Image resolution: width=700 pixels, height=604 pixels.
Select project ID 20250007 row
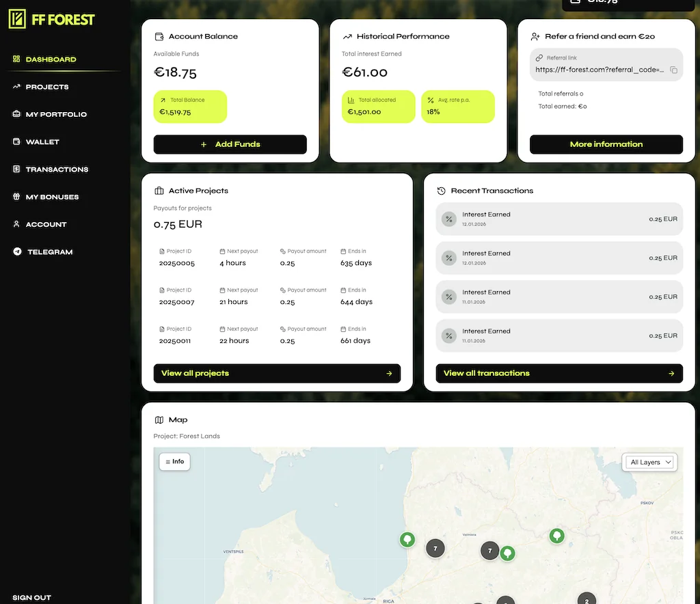[177, 302]
